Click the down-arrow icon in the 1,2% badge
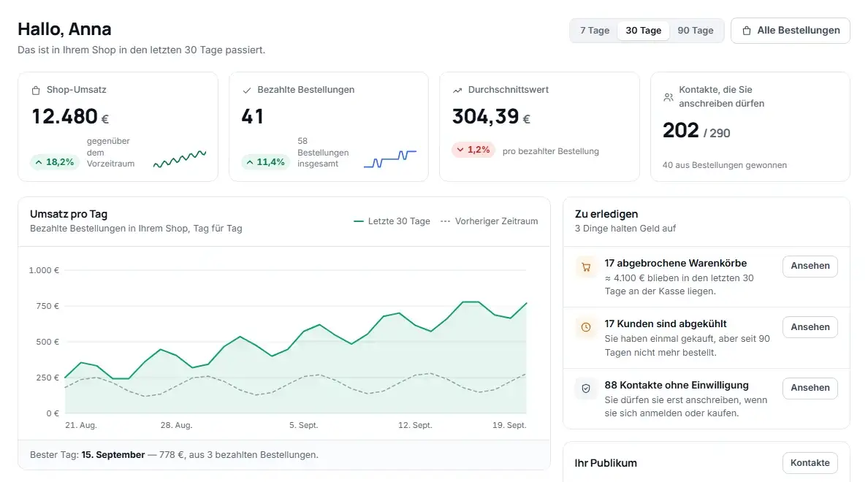Image resolution: width=868 pixels, height=482 pixels. (460, 150)
